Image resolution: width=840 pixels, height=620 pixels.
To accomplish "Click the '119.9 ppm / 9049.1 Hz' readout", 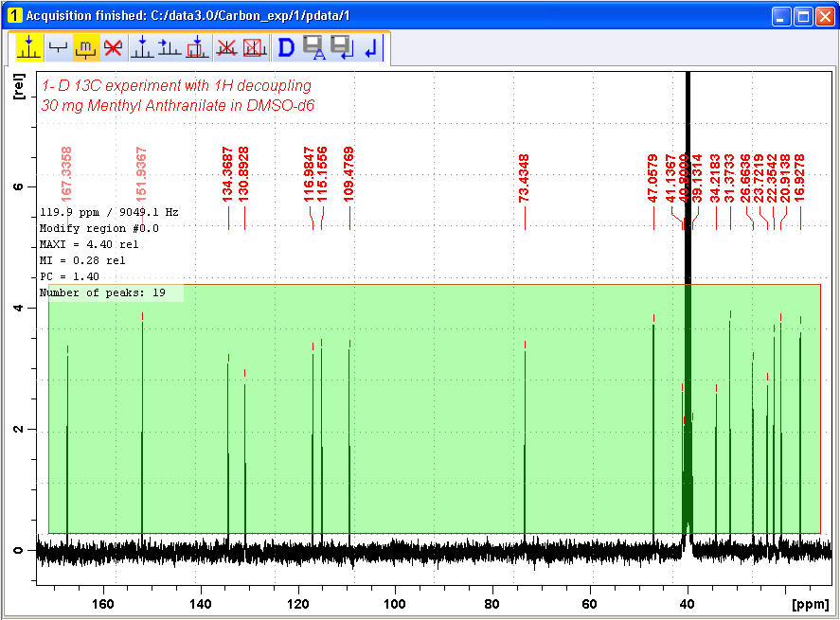I will (109, 212).
